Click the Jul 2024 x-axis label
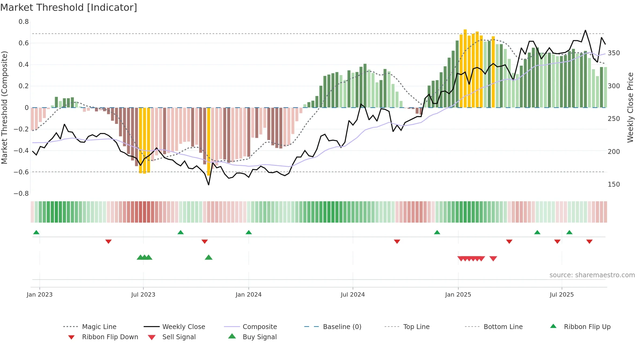This screenshot has width=644, height=362. click(353, 294)
